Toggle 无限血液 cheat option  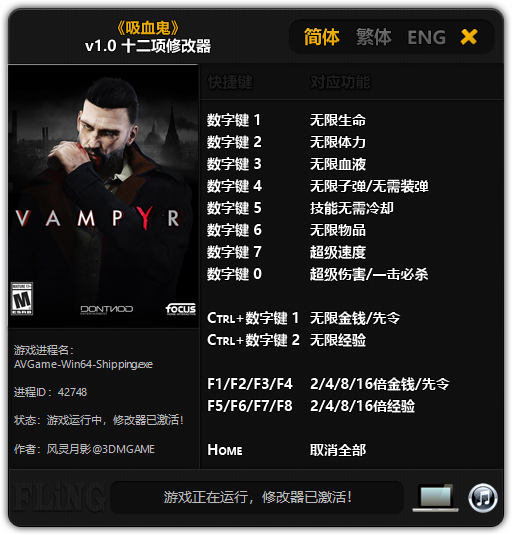[x=337, y=164]
